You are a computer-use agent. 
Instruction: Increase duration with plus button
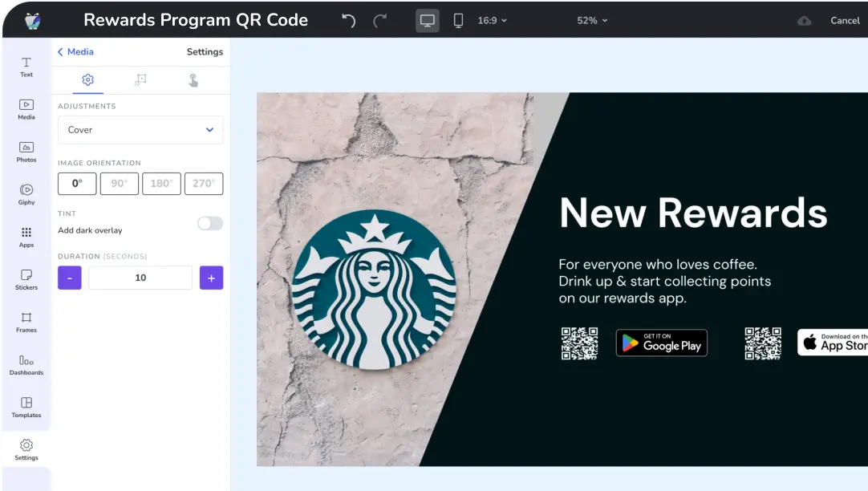(212, 278)
